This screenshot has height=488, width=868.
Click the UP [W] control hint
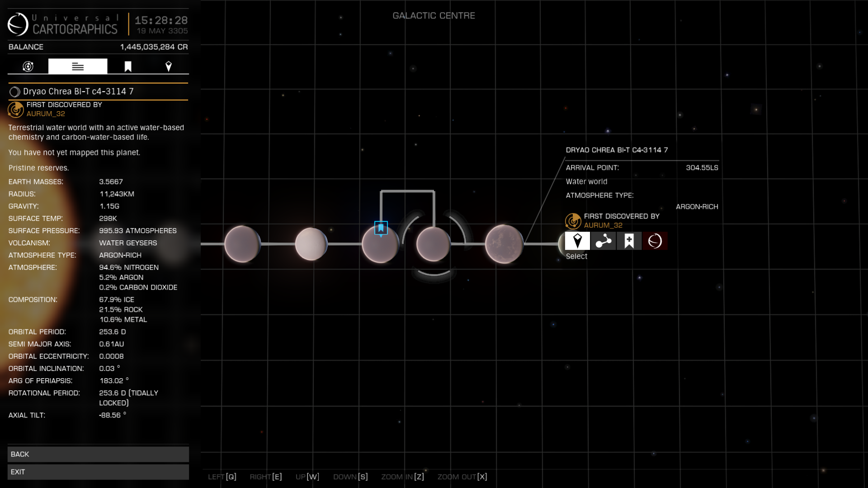point(307,477)
